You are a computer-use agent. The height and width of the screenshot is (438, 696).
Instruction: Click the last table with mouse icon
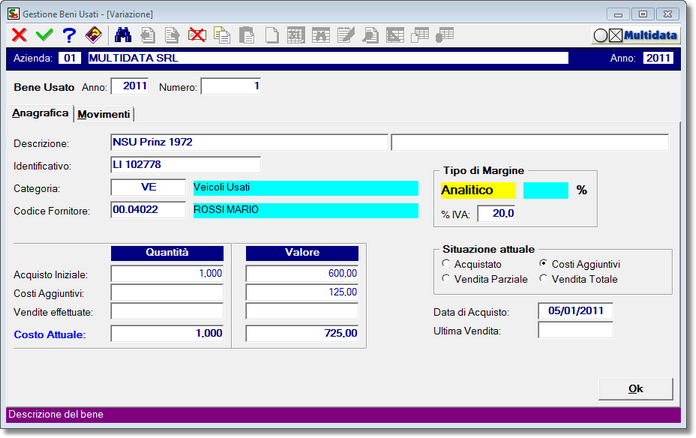(x=445, y=35)
